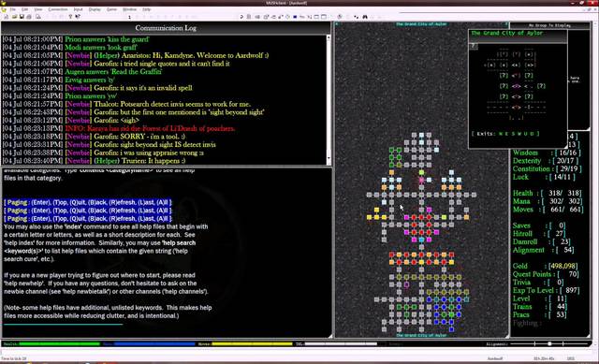
Task: Click log line 'Prion answers kiss the guard'
Action: pyautogui.click(x=76, y=39)
